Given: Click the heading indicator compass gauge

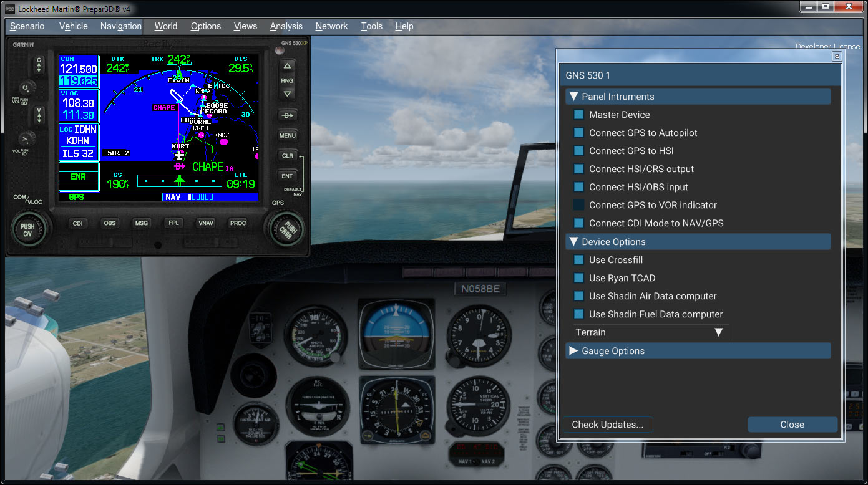Looking at the screenshot, I should pos(397,409).
